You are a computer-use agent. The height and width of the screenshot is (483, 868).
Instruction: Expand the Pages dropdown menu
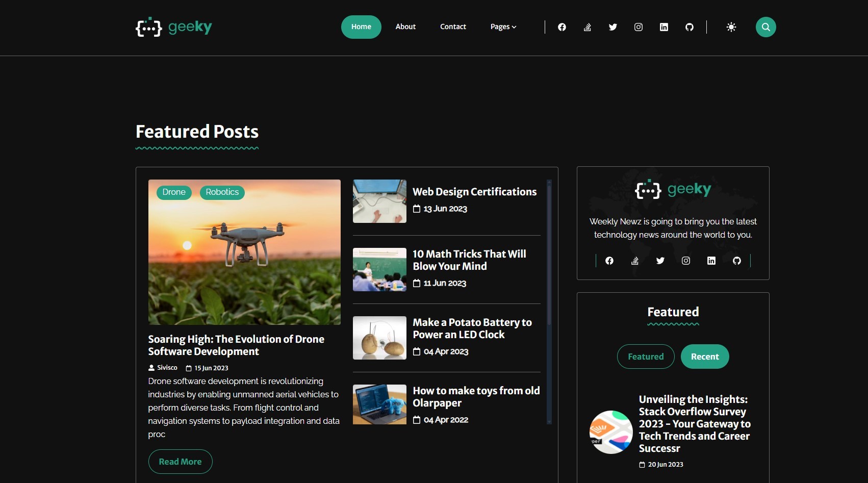(x=503, y=27)
